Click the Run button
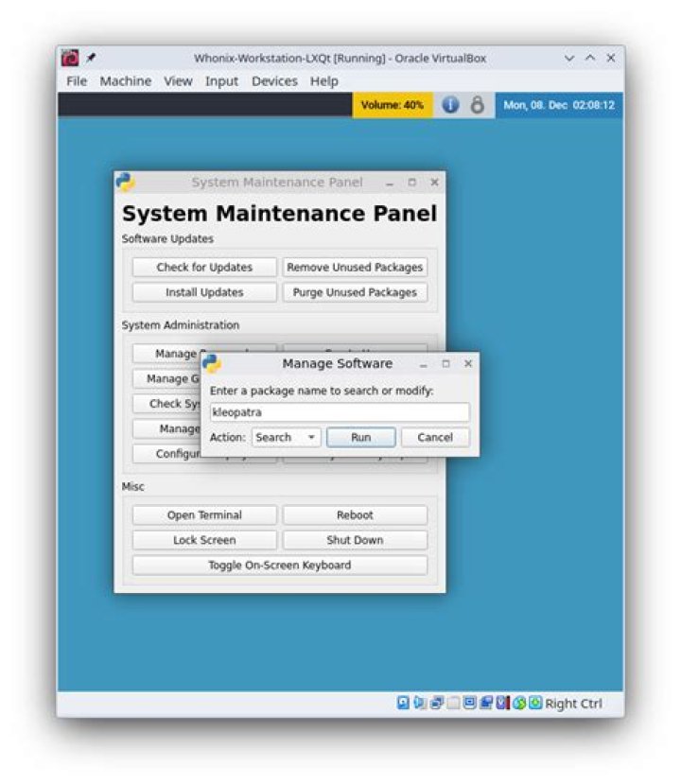Viewport: 681px width, 784px height. [361, 438]
